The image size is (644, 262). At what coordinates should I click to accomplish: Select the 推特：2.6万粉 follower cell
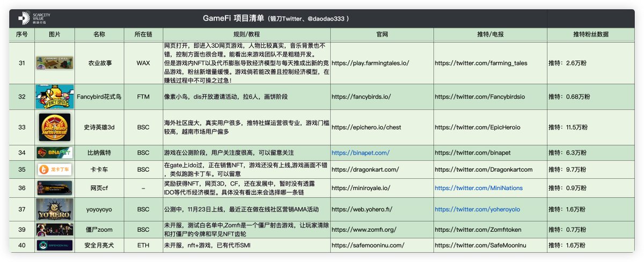590,63
